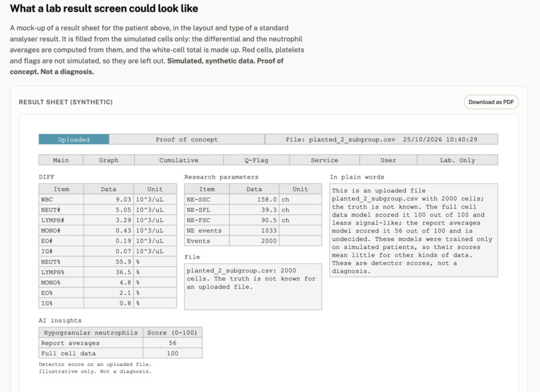This screenshot has height=392, width=540.
Task: Click the RESULT SHEET (SYNTHETIC) heading
Action: (66, 102)
